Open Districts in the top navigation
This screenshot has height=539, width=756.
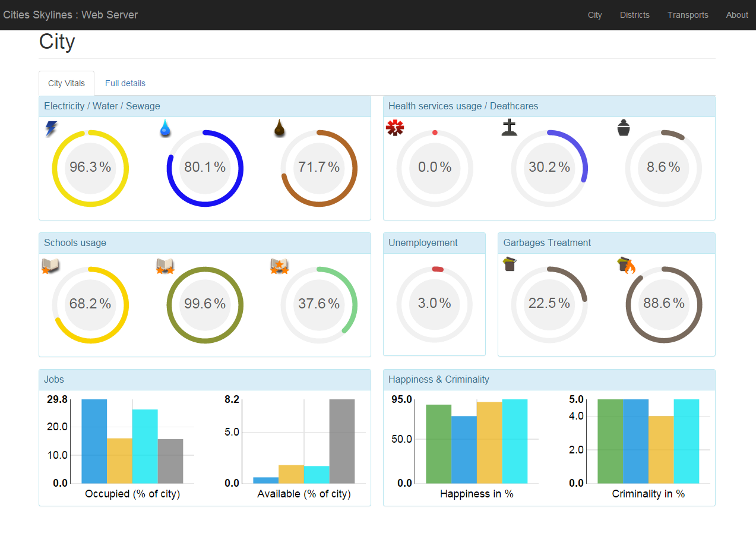[x=634, y=15]
